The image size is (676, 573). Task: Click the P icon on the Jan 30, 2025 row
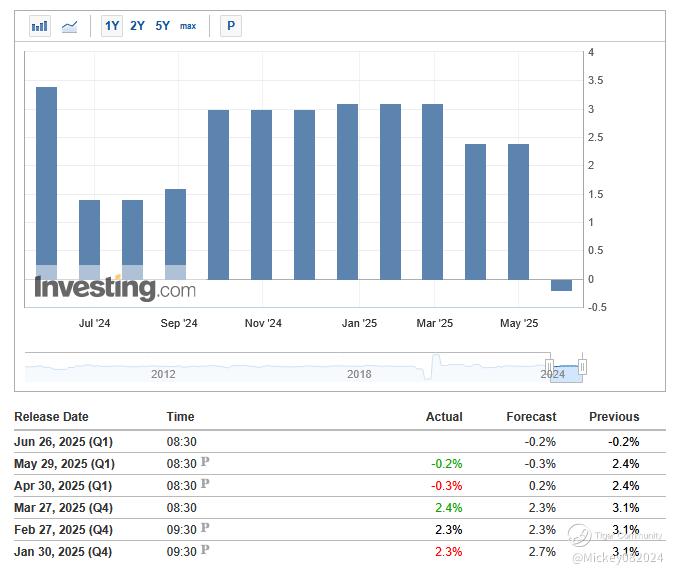[x=205, y=550]
